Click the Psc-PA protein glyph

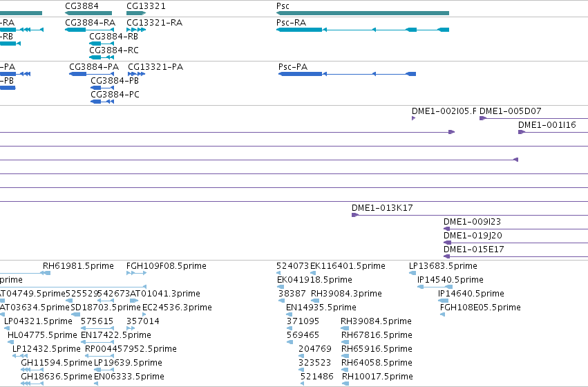click(348, 74)
